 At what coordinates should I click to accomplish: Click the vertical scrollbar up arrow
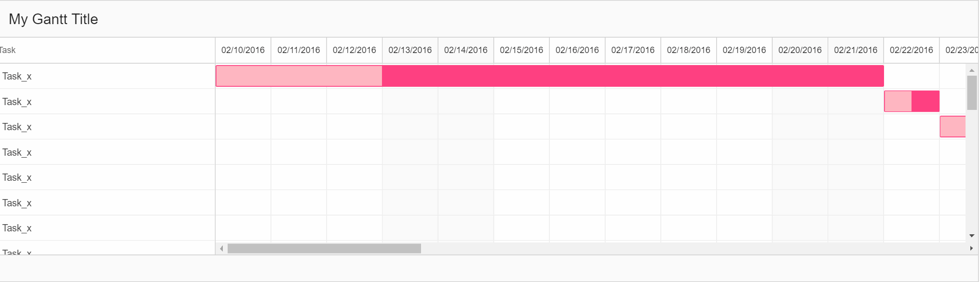[x=972, y=70]
